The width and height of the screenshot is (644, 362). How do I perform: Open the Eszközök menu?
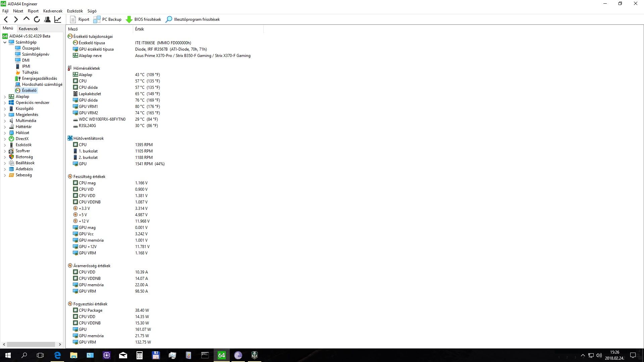[x=75, y=11]
